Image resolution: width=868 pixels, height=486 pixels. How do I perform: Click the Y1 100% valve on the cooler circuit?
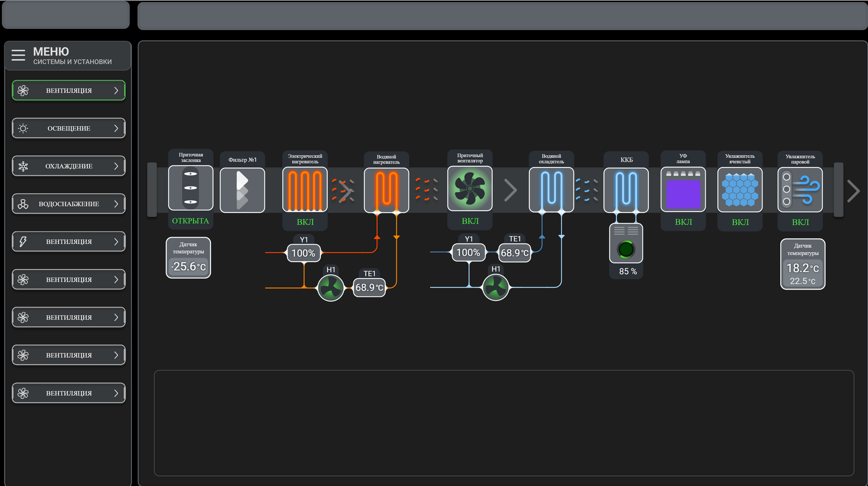click(468, 252)
